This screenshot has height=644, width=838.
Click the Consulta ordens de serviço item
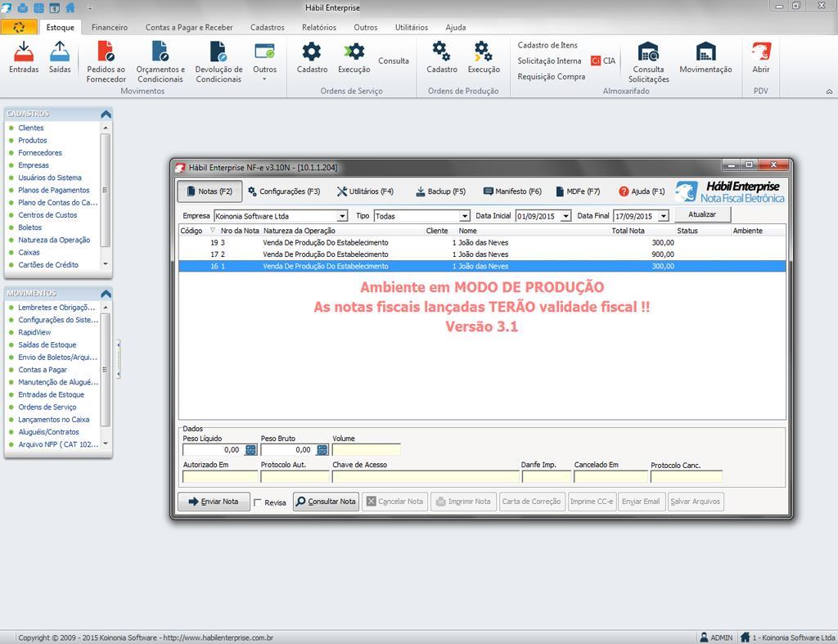pyautogui.click(x=394, y=61)
